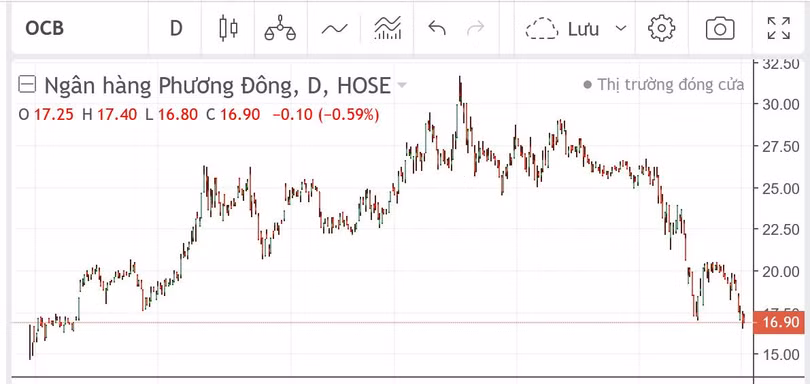Screen dimensions: 810x384
Task: Click the high value H 17.40
Action: (110, 115)
